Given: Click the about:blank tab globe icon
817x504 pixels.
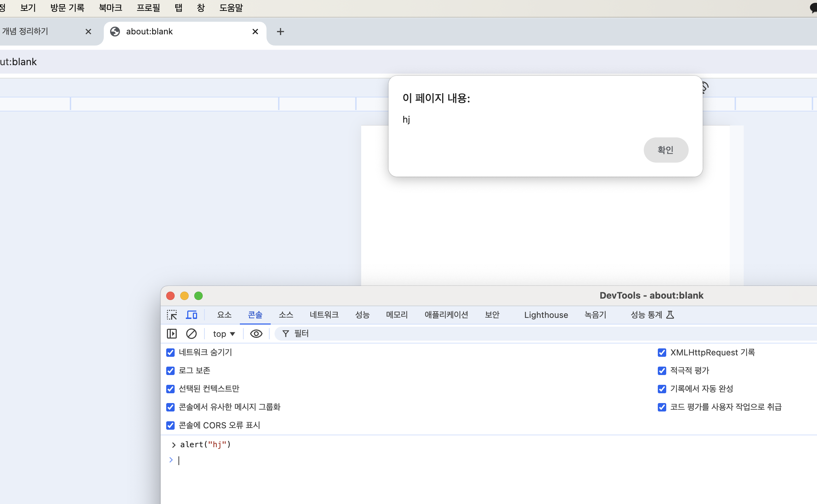Looking at the screenshot, I should (115, 32).
